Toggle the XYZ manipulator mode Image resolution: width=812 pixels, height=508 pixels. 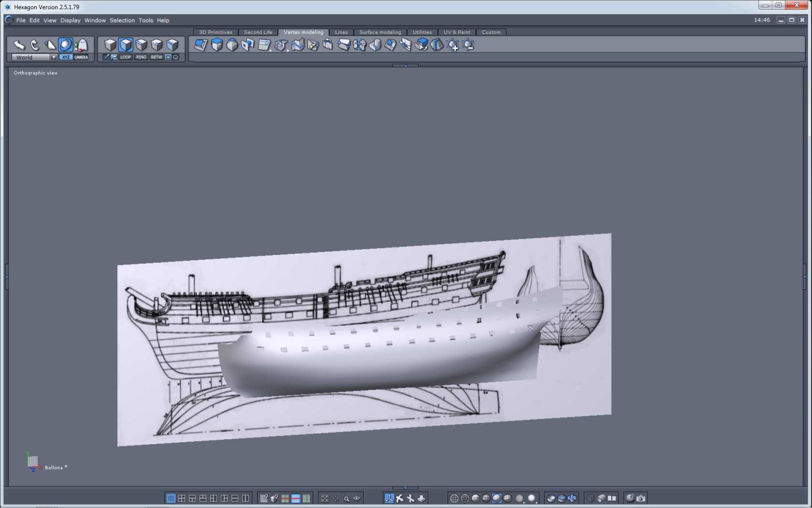tap(66, 57)
